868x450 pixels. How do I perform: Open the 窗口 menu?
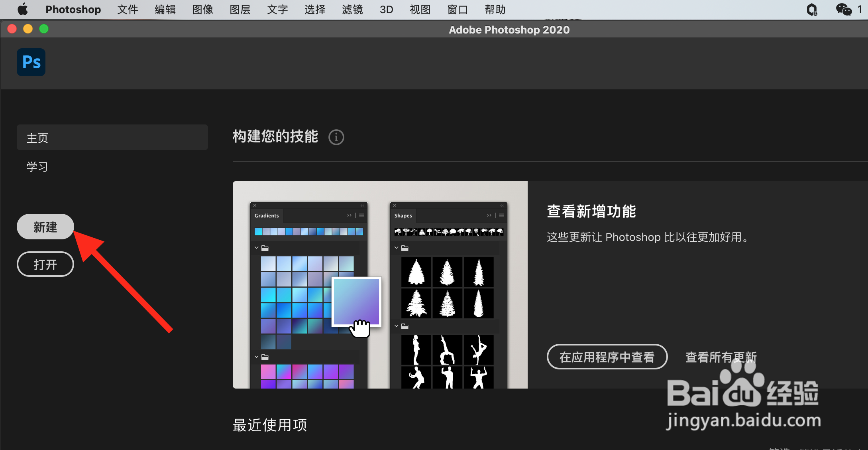tap(457, 9)
